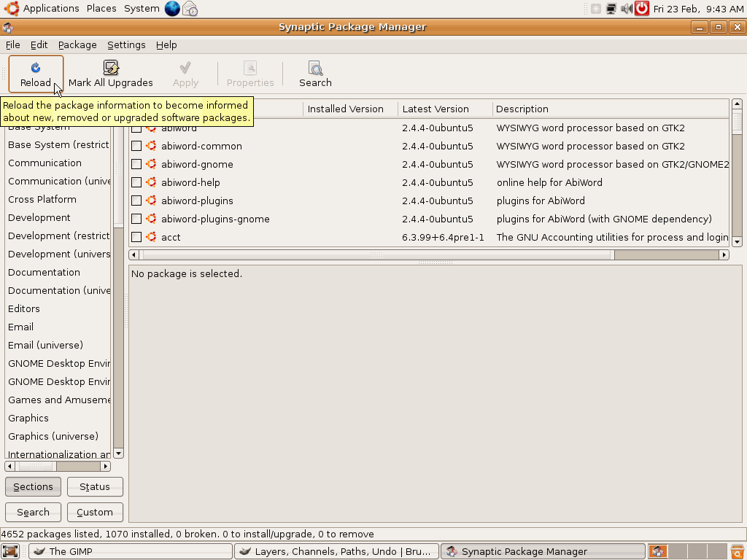
Task: Click the volume speaker icon
Action: click(627, 9)
